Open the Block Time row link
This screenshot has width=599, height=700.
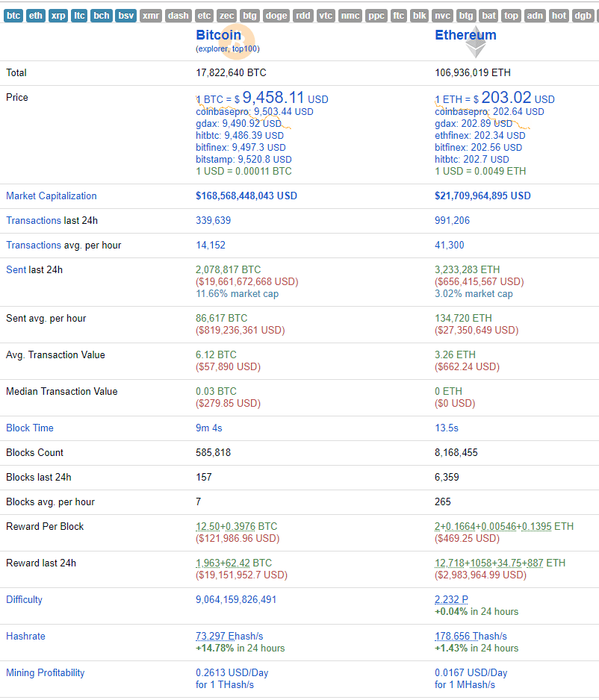click(x=30, y=428)
